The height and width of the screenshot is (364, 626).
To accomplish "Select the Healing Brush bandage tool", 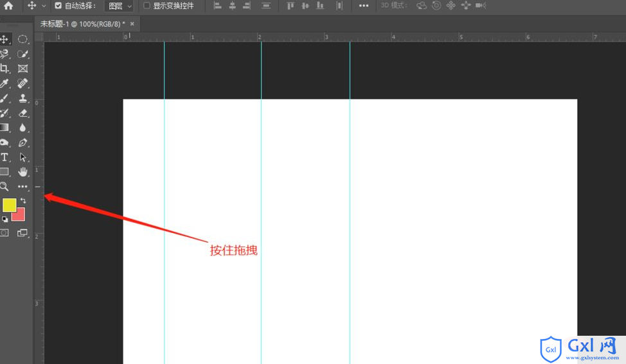I will pyautogui.click(x=22, y=83).
